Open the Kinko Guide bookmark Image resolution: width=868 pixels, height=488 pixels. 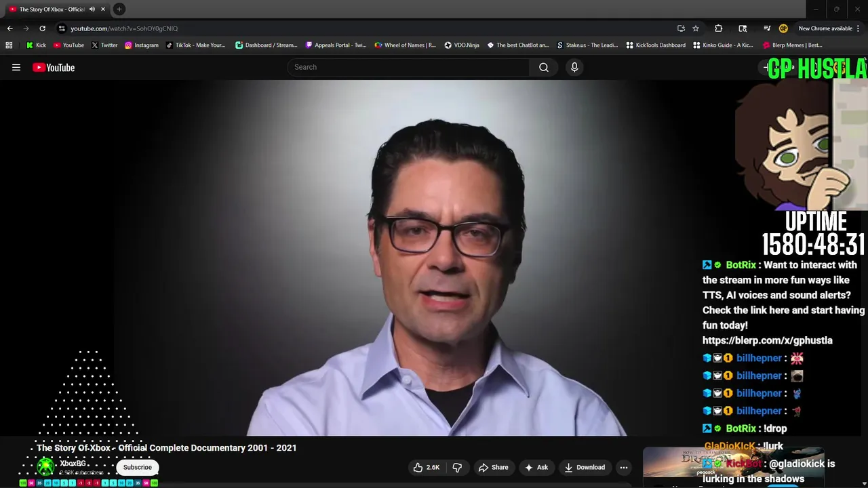pos(724,45)
